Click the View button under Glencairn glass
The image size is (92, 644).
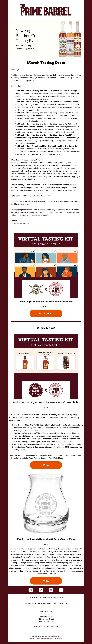[x=46, y=580]
